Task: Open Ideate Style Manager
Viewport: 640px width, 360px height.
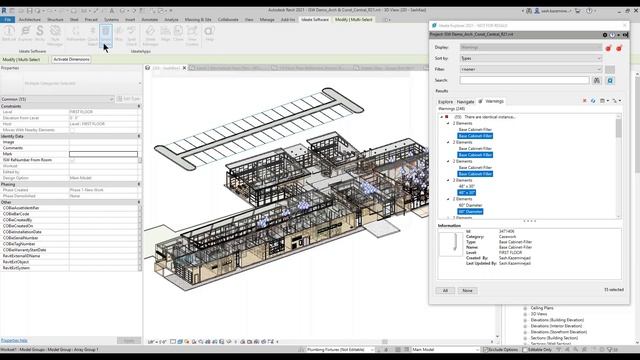Action: pyautogui.click(x=55, y=35)
